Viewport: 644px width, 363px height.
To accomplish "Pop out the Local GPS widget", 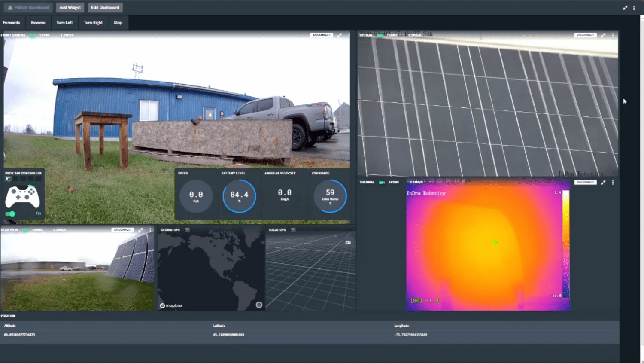I will [x=293, y=230].
